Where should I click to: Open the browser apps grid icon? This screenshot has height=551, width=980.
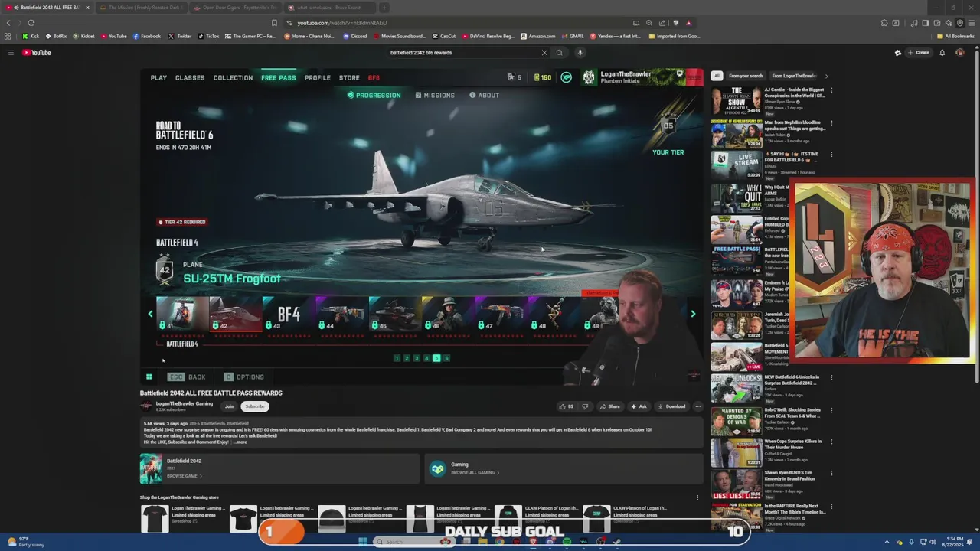[x=8, y=36]
